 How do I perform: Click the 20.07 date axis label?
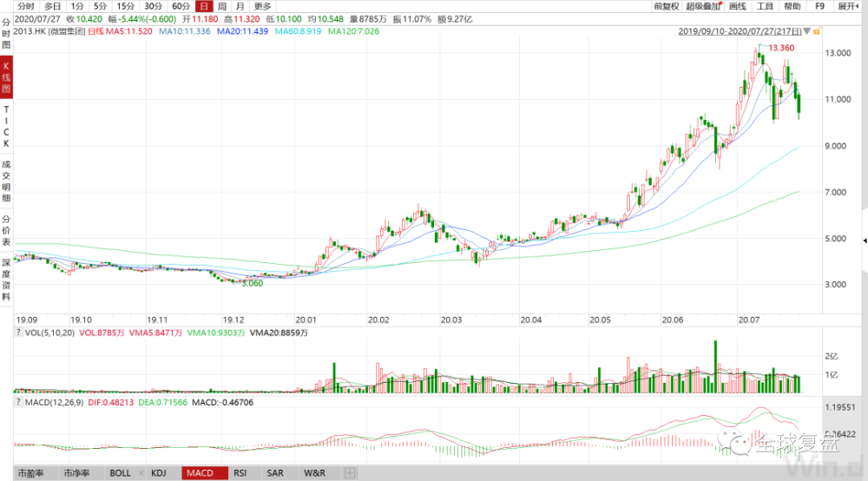748,320
